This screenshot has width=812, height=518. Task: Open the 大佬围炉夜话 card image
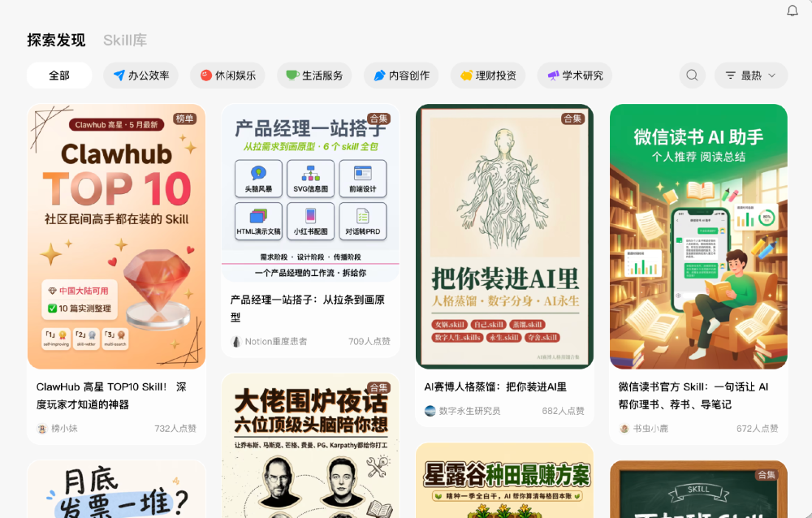click(311, 446)
